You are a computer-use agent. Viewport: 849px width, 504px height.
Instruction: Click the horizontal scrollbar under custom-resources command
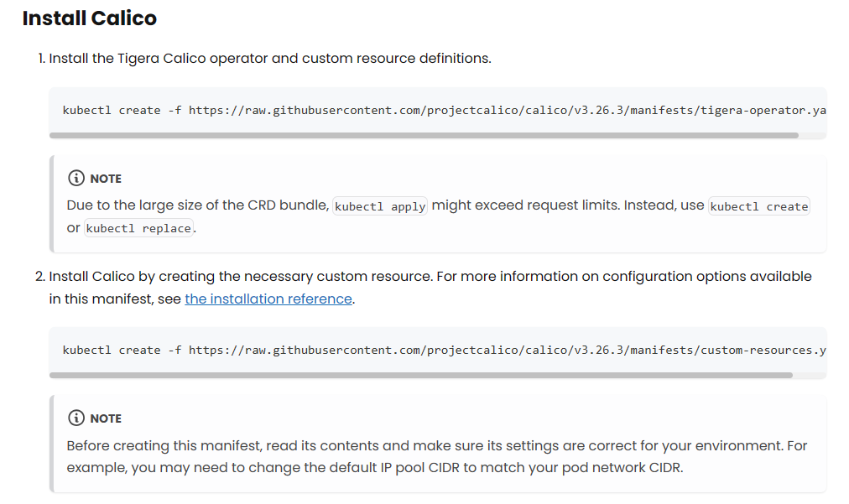pos(420,375)
